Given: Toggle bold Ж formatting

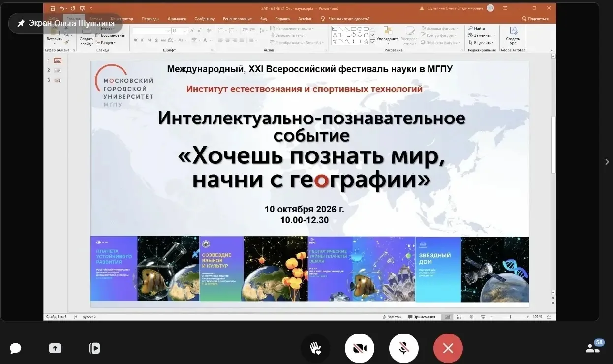Looking at the screenshot, I should (x=135, y=40).
